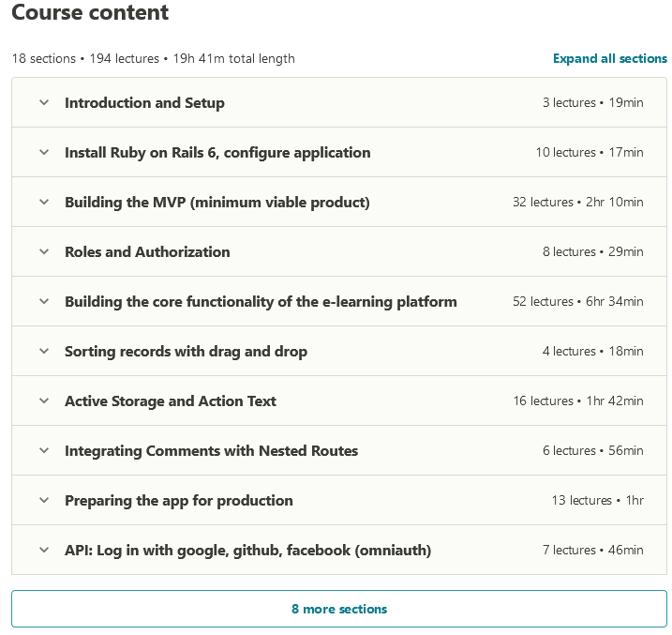This screenshot has height=635, width=672.
Task: Expand Active Storage and Action Text arrow
Action: point(44,401)
